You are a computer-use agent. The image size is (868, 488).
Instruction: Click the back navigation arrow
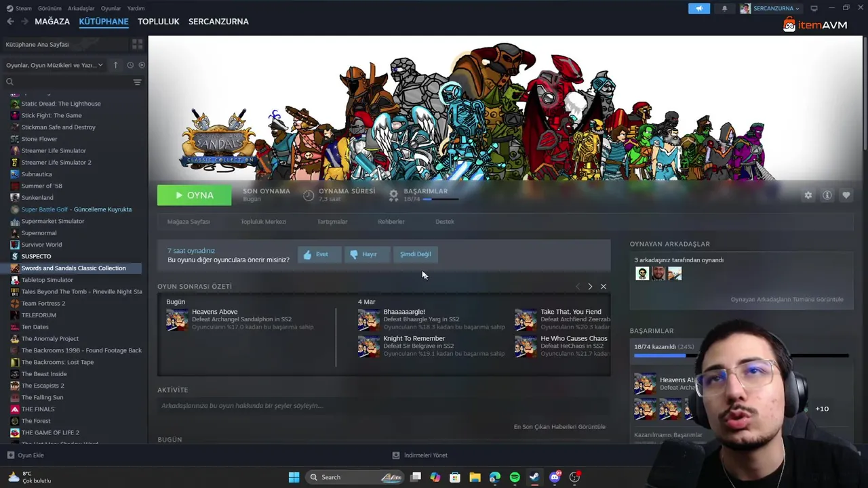pos(10,22)
